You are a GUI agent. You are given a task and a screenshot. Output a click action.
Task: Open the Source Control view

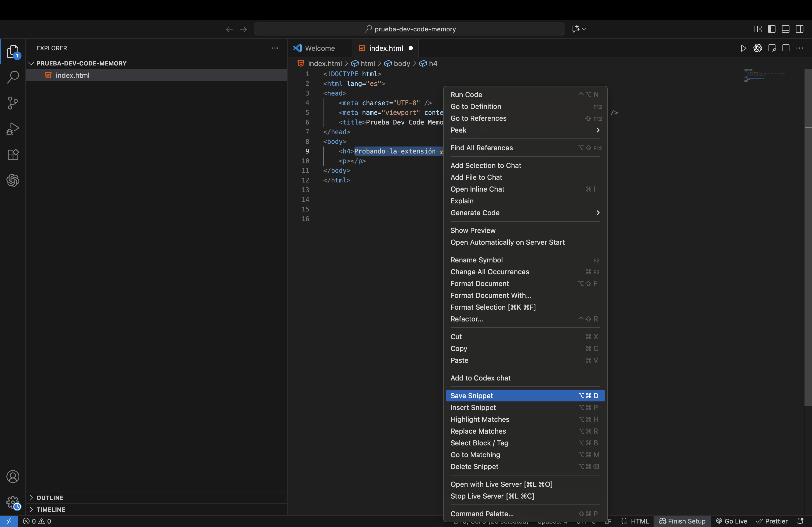13,103
